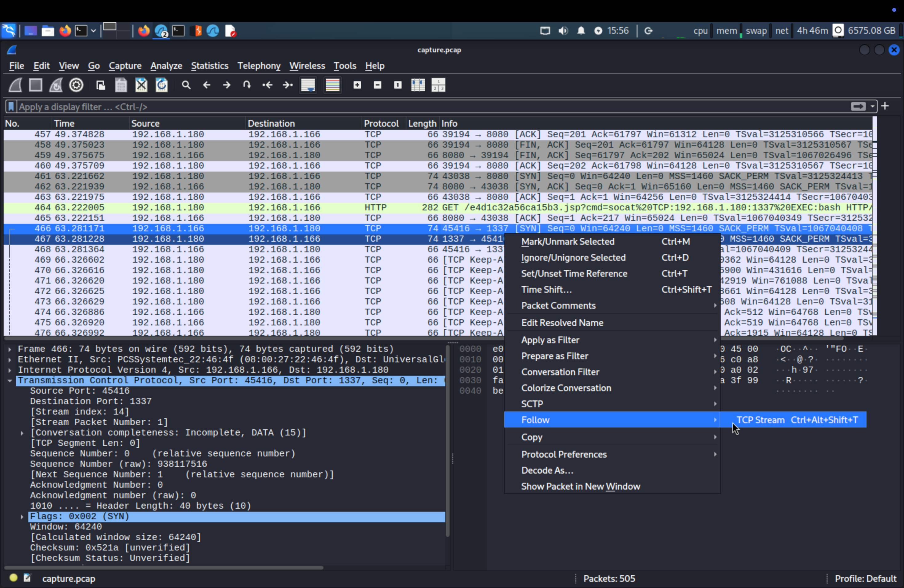Open notifications bell in tray

coord(581,31)
